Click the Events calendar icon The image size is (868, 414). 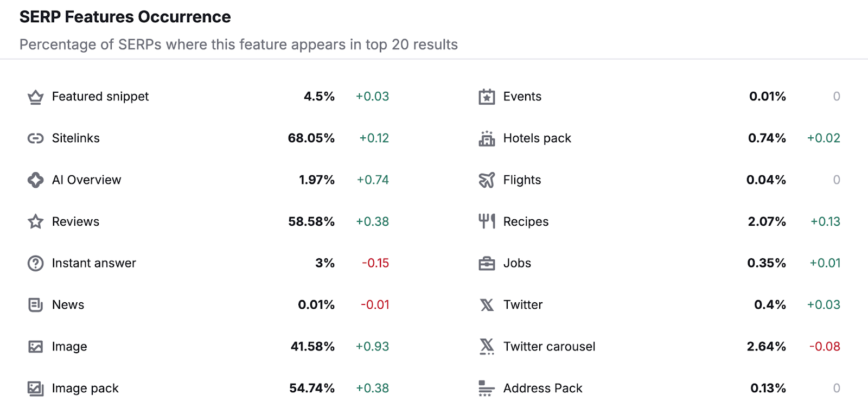[487, 97]
